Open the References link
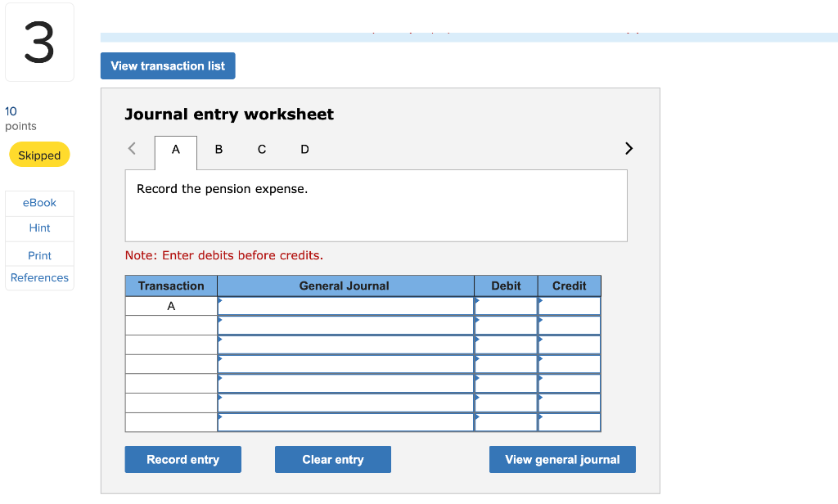Screen dimensions: 838x504 (39, 277)
